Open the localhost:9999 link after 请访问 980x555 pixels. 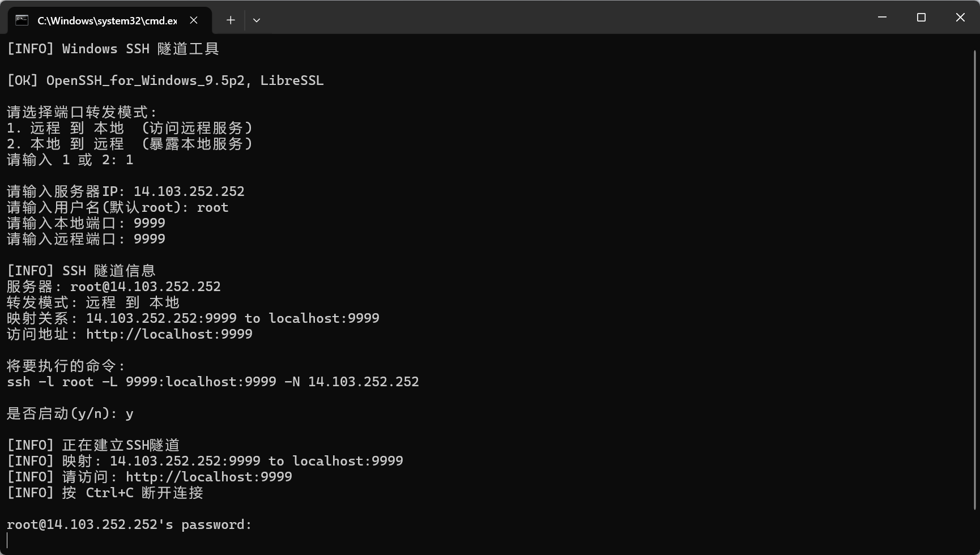(x=208, y=477)
